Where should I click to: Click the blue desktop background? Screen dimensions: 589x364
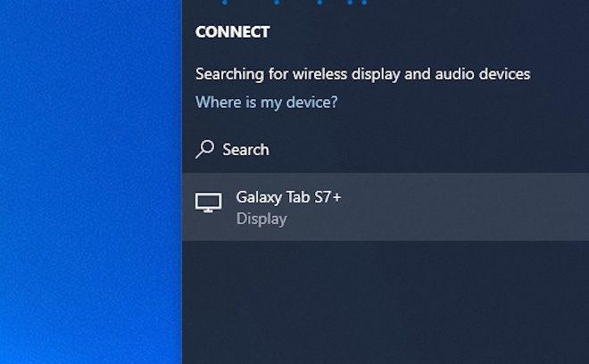[x=91, y=182]
